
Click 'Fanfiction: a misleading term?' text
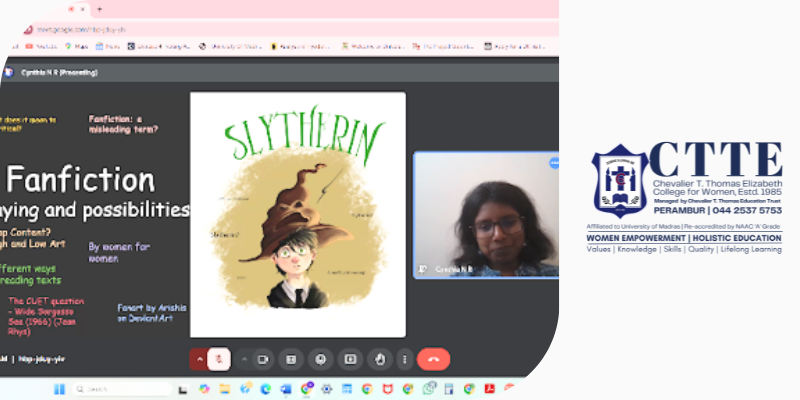point(123,124)
